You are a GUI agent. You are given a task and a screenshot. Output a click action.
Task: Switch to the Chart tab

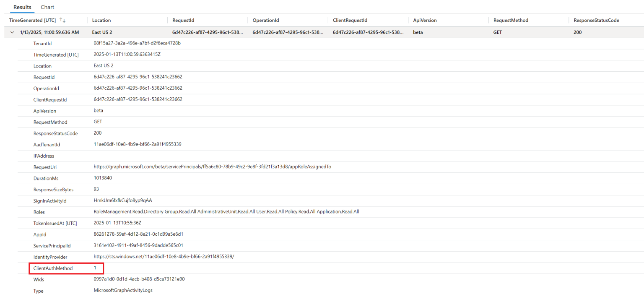[x=47, y=7]
